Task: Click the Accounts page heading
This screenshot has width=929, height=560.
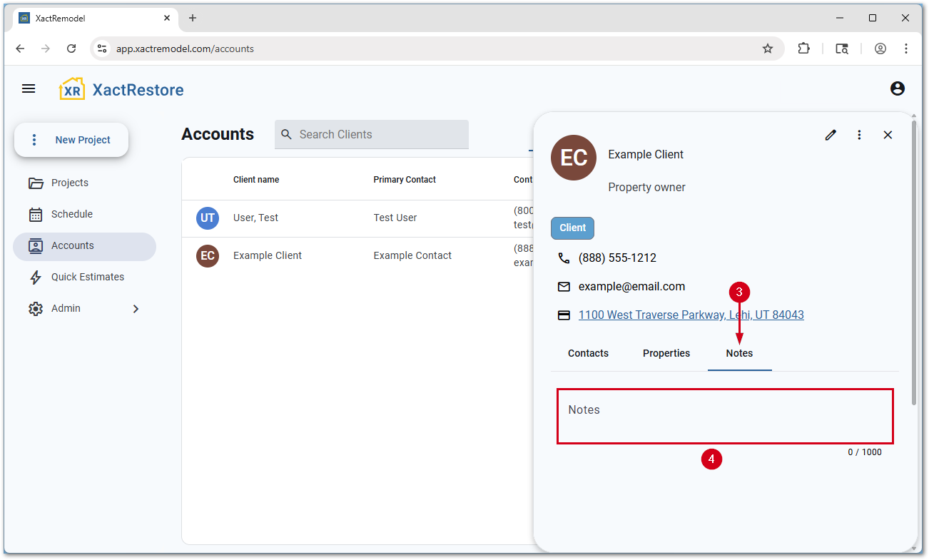Action: 218,134
